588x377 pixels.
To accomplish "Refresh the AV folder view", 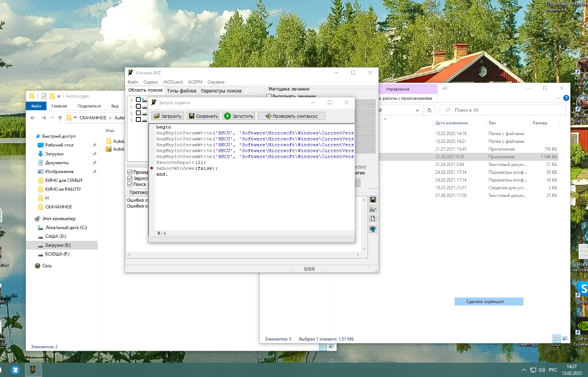I will (429, 110).
